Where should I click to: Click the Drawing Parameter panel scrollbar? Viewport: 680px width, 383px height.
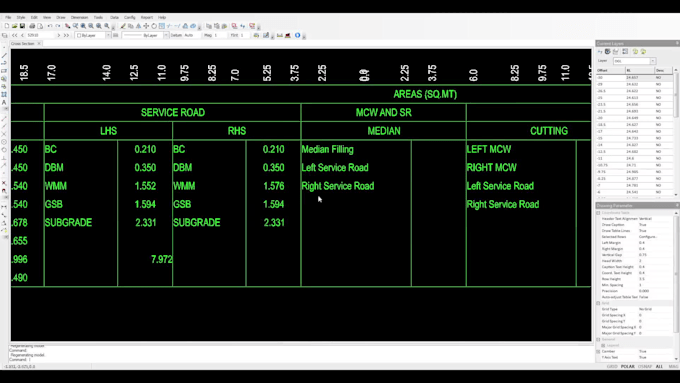click(x=676, y=285)
